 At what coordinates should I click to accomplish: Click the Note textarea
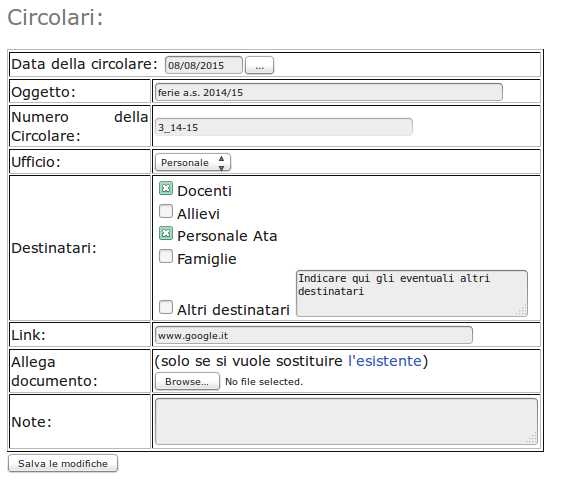click(x=346, y=422)
